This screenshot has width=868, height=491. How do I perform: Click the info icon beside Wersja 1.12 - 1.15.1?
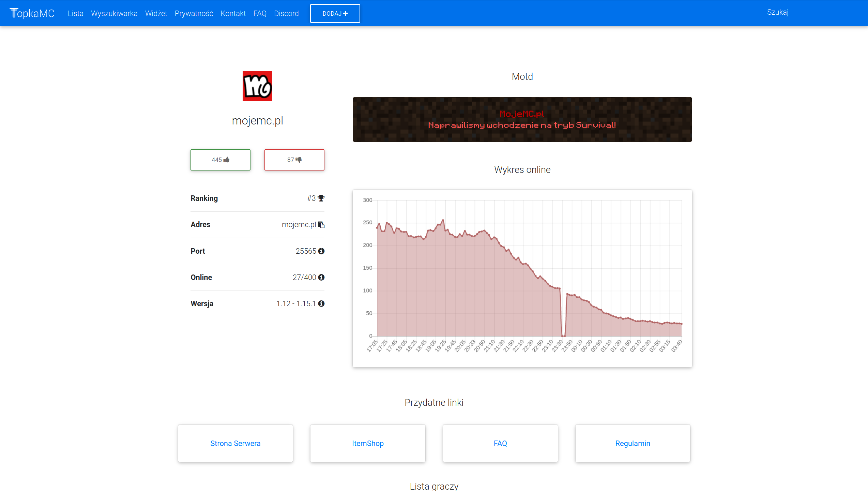coord(321,303)
